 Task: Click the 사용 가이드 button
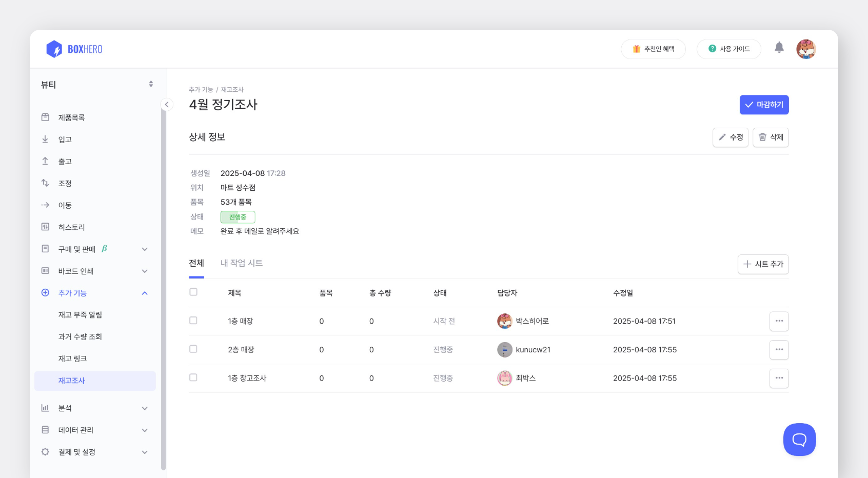[728, 49]
